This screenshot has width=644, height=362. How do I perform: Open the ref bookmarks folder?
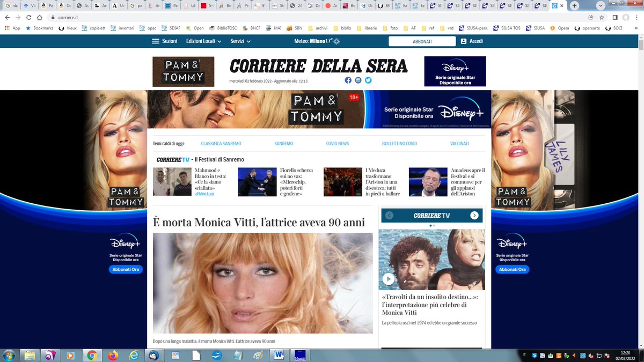[x=427, y=28]
